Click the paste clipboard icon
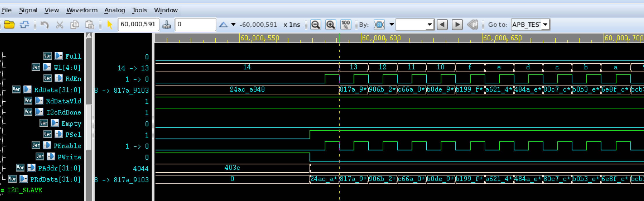 point(90,25)
